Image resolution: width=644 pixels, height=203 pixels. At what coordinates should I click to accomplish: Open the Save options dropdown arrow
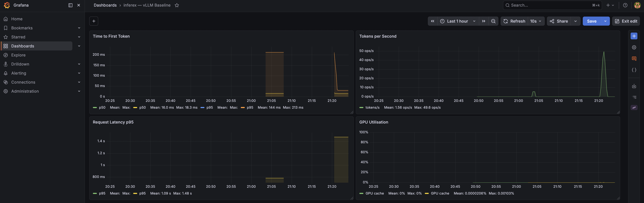click(605, 21)
